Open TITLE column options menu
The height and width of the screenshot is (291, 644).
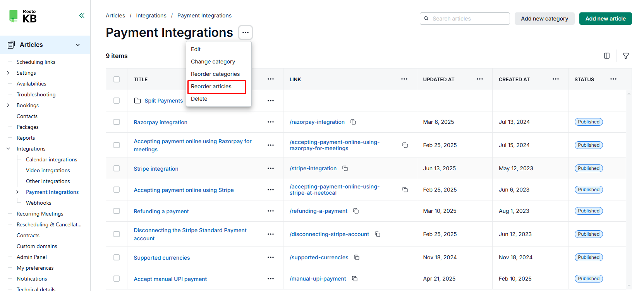[271, 79]
